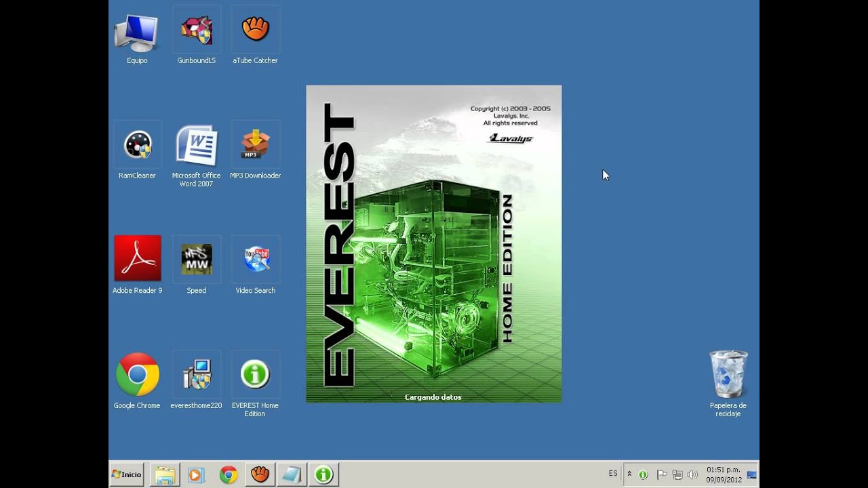Select the Speed game shortcut

click(197, 266)
